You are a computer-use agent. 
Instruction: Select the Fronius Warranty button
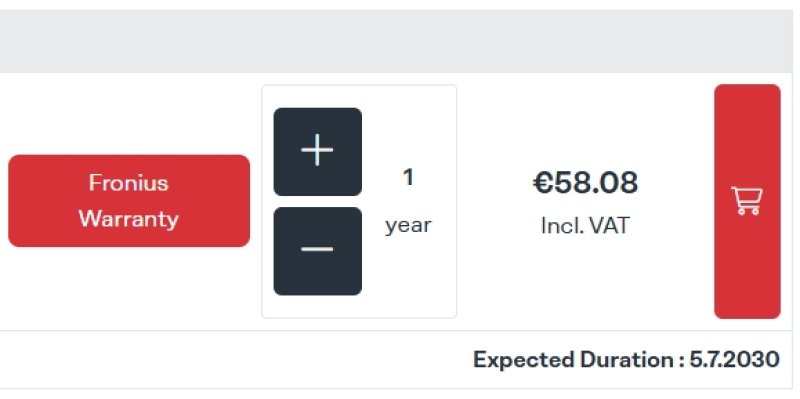[x=129, y=201]
